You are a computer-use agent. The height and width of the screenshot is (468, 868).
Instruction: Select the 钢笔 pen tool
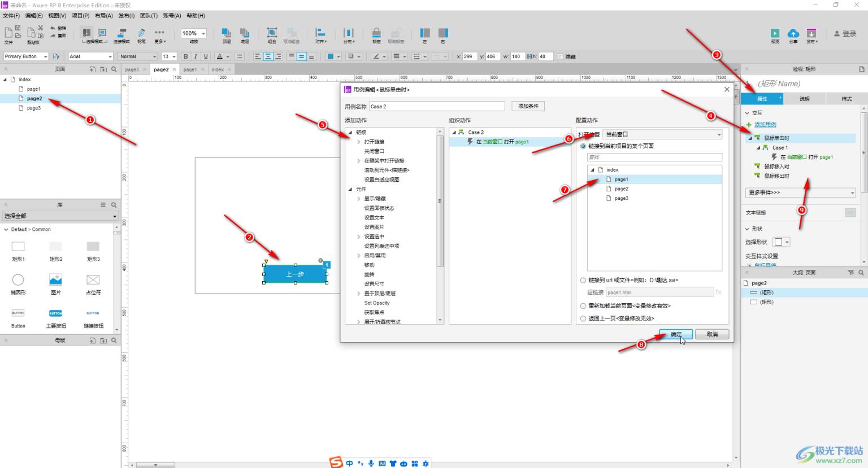[x=141, y=35]
